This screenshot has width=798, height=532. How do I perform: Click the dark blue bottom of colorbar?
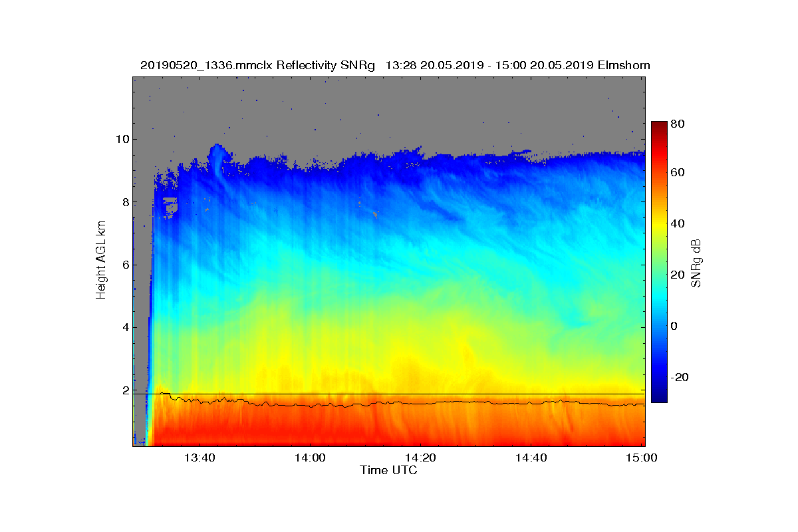tap(659, 398)
